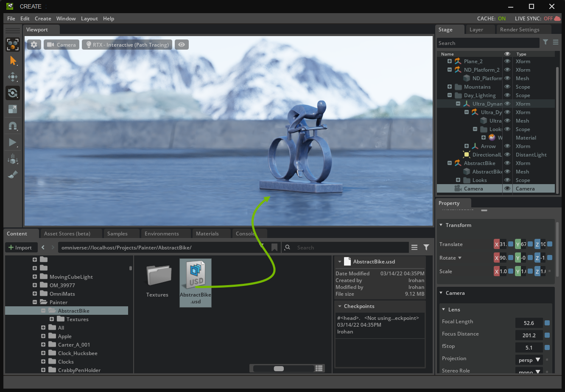Viewport: 565px width, 392px height.
Task: Open the Layout menu
Action: pos(90,19)
